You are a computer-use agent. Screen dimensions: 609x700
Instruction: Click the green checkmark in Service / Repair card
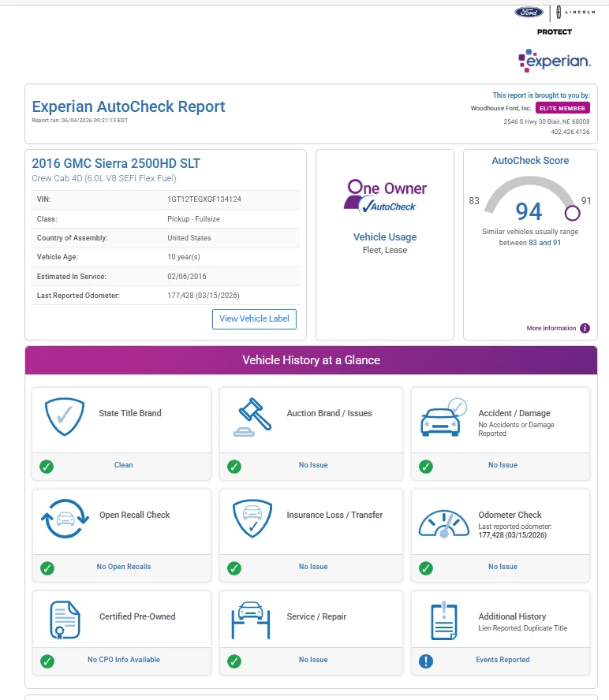coord(234,661)
